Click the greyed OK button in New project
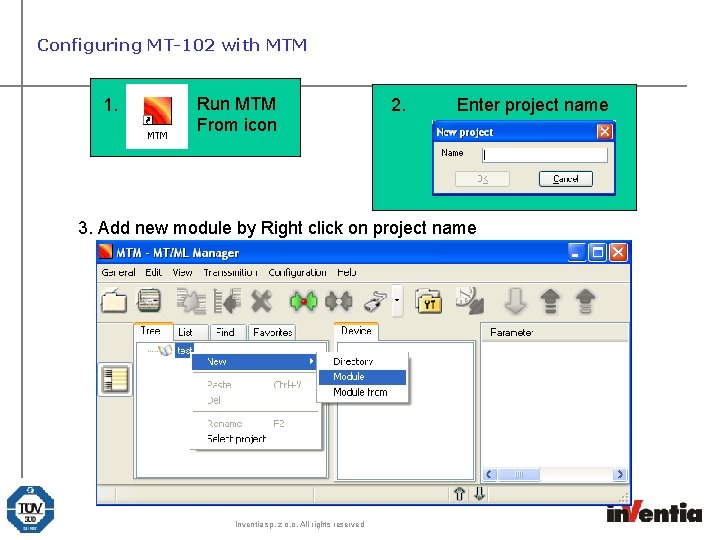The height and width of the screenshot is (540, 720). [482, 179]
